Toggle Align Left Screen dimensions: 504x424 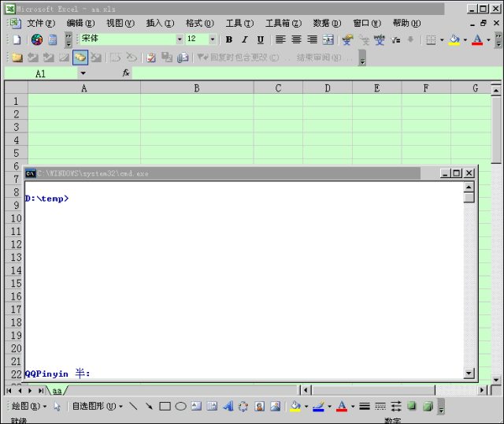point(280,39)
